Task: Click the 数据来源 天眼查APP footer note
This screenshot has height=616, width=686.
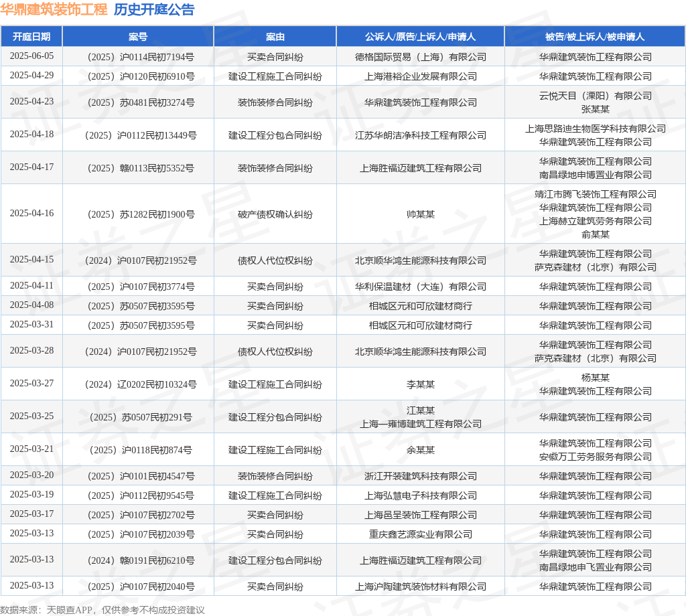Action: 102,610
